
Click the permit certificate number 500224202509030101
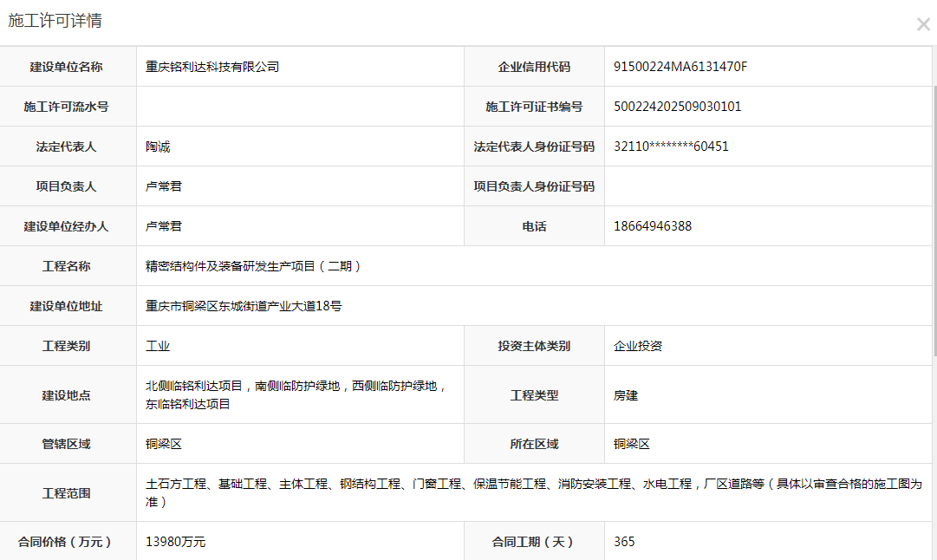coord(677,107)
